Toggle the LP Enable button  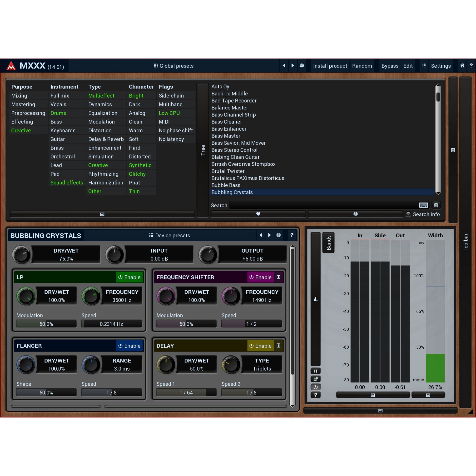pyautogui.click(x=129, y=277)
